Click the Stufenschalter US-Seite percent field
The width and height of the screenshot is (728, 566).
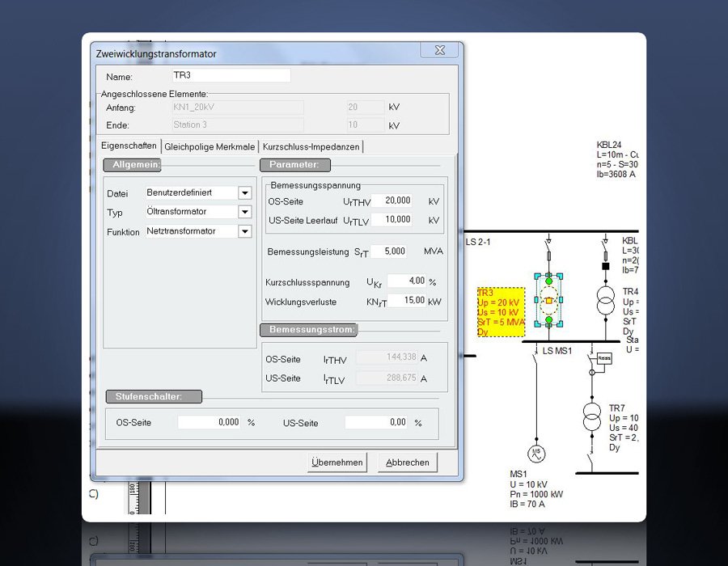coord(376,422)
